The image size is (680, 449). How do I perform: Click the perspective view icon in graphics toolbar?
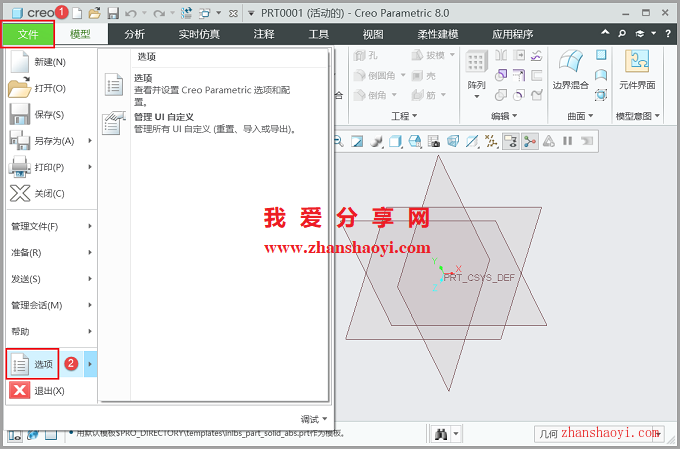point(453,141)
